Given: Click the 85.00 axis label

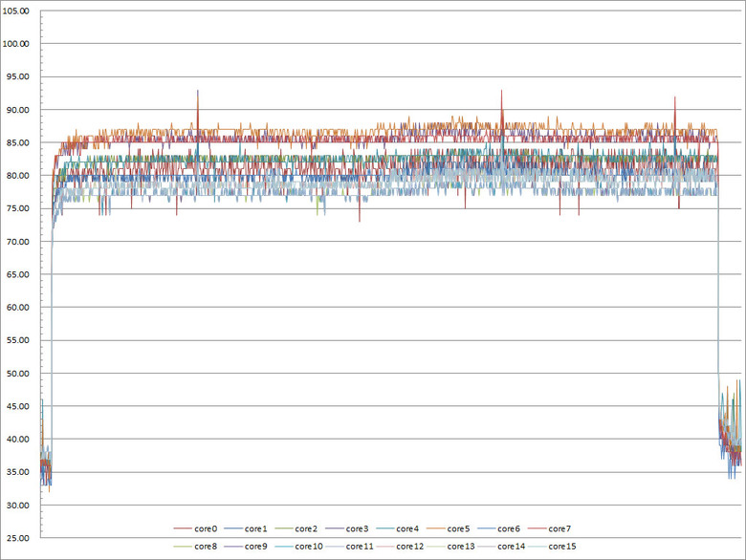Looking at the screenshot, I should click(x=18, y=142).
